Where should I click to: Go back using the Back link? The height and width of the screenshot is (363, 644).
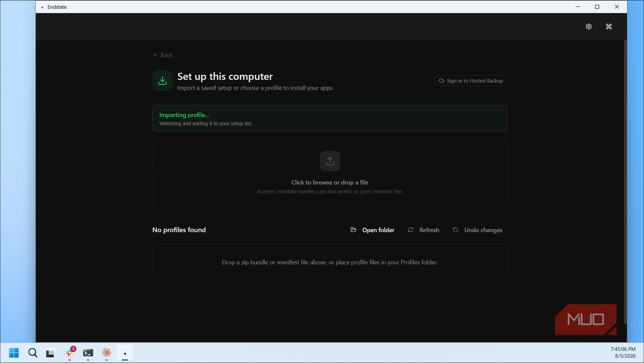point(163,55)
